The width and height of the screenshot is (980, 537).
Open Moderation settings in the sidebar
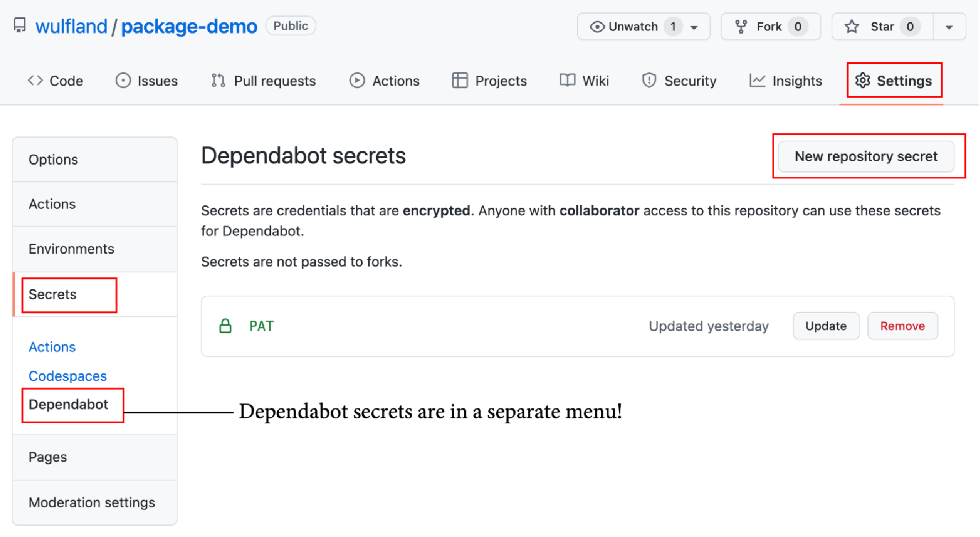tap(95, 502)
